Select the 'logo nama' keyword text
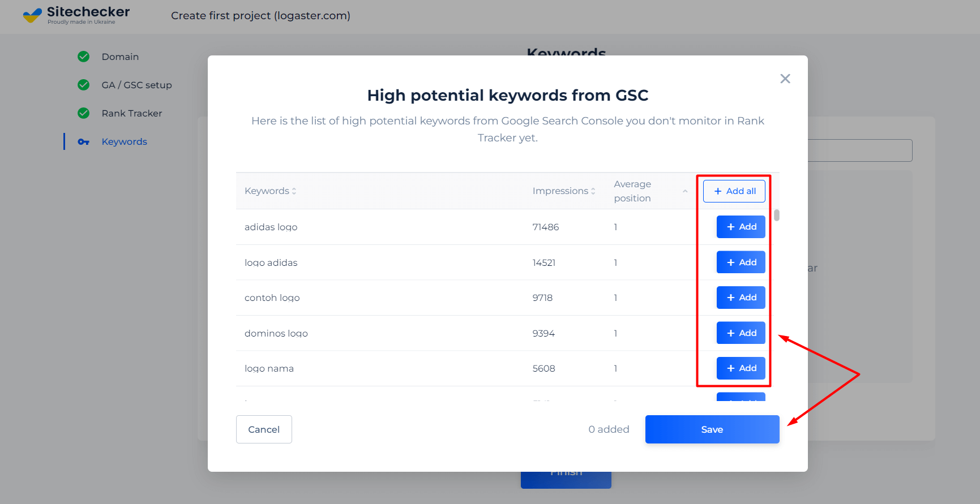Viewport: 980px width, 504px height. point(269,369)
